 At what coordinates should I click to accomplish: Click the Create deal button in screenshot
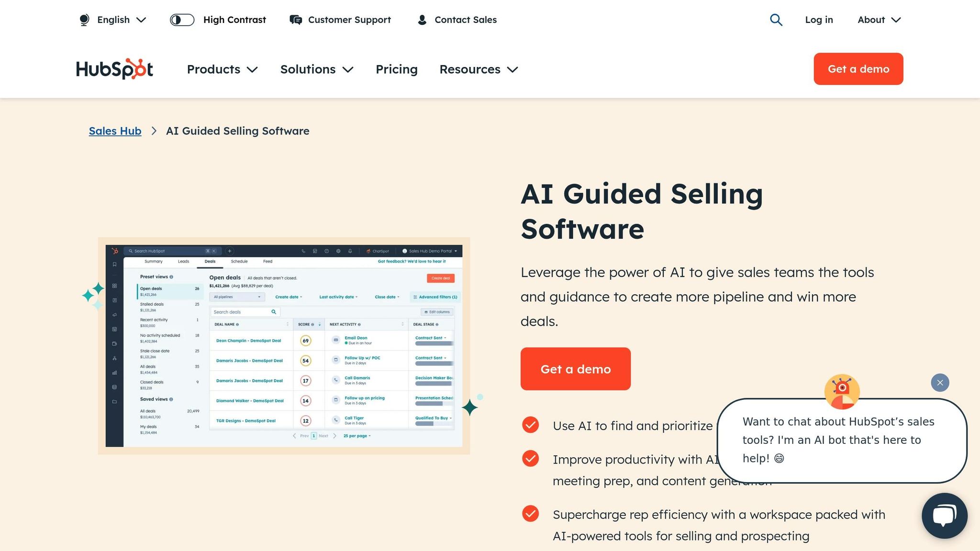[441, 278]
